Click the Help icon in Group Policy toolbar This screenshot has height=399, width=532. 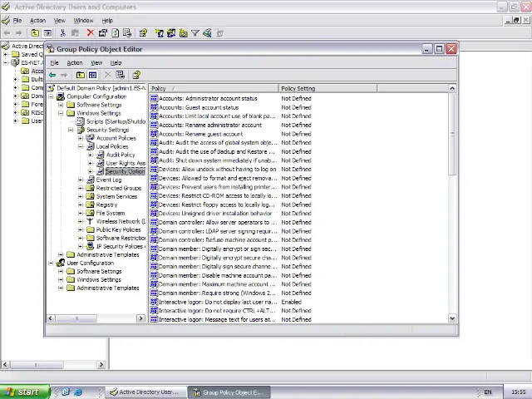pyautogui.click(x=136, y=75)
